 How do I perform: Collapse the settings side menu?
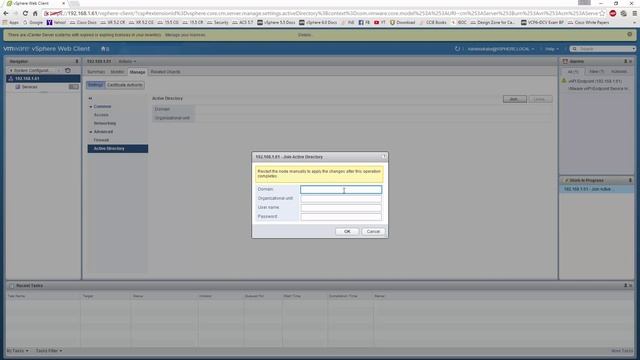tap(90, 98)
